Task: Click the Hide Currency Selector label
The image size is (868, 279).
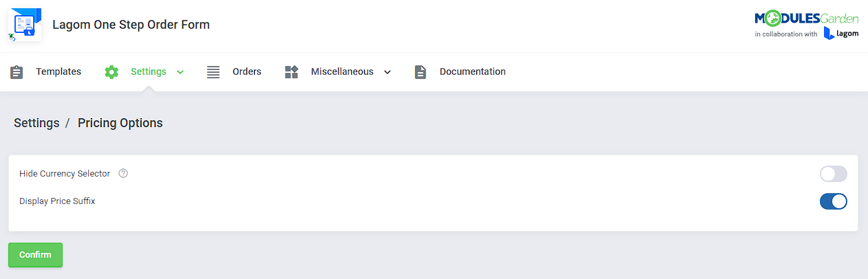Action: pos(65,174)
